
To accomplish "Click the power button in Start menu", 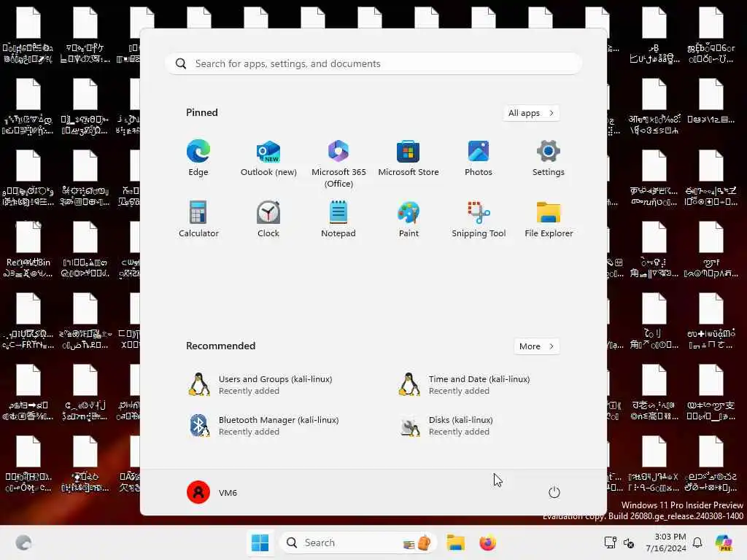I will coord(554,492).
